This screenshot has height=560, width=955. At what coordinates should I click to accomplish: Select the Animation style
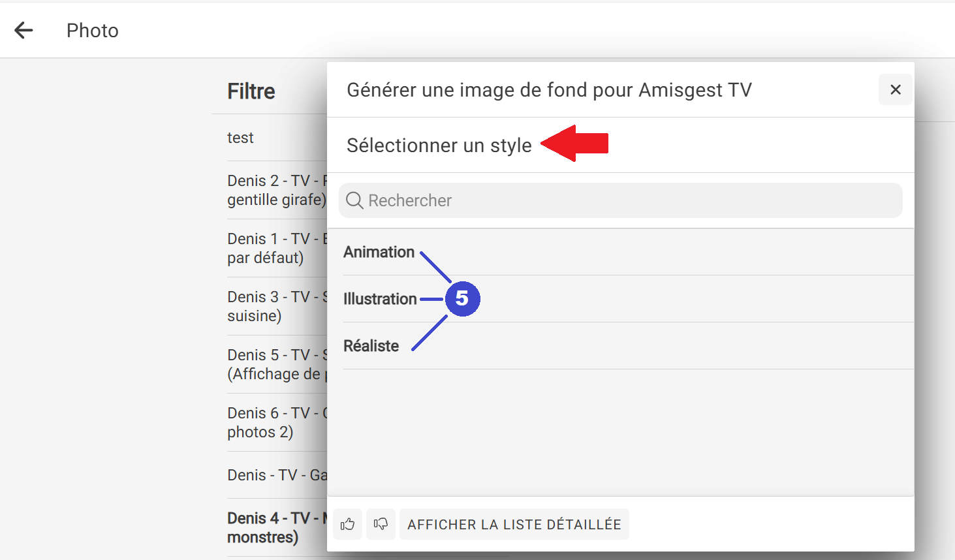point(379,252)
